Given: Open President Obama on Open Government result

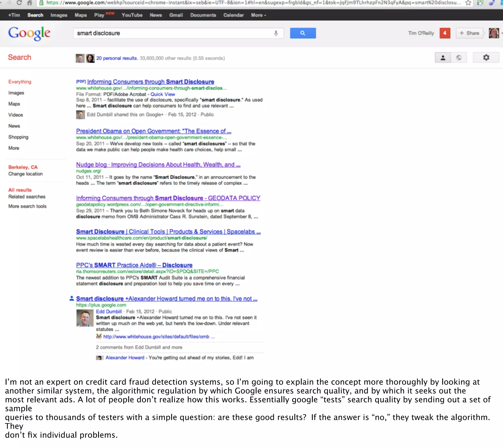Looking at the screenshot, I should pyautogui.click(x=154, y=131).
